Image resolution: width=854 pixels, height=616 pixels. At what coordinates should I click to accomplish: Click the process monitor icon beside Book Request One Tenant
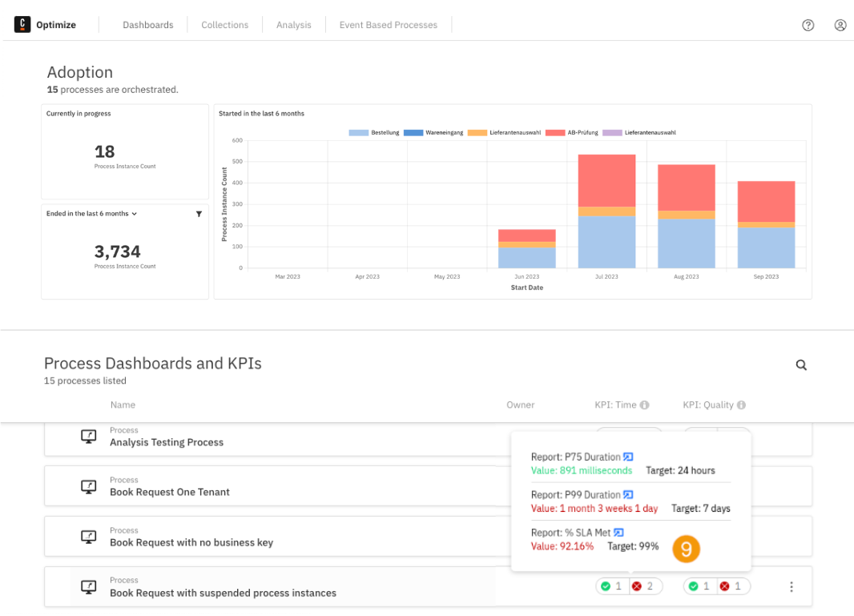click(x=88, y=486)
